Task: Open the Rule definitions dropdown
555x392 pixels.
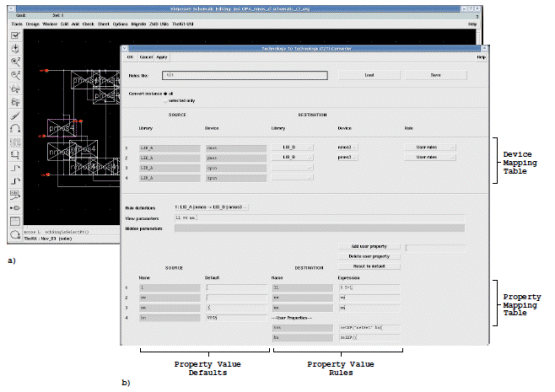Action: coord(211,207)
